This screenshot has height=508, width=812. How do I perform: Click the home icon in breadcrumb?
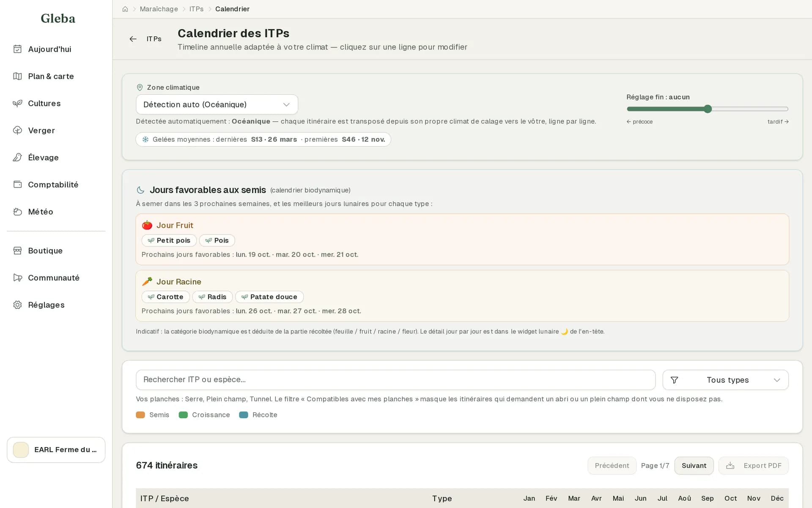click(125, 9)
